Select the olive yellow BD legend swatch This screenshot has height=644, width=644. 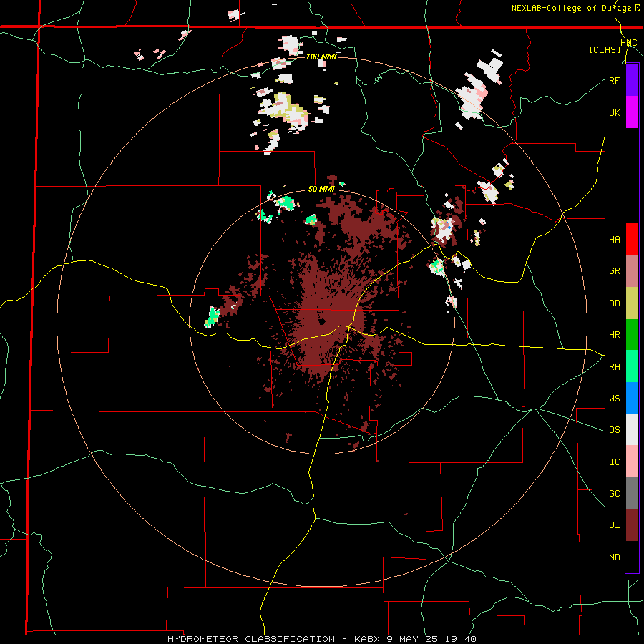coord(632,303)
